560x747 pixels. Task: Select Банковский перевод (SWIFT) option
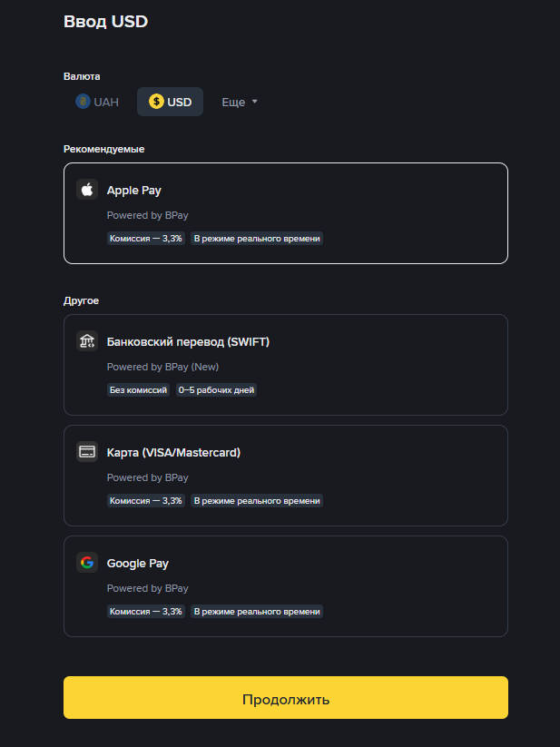(x=286, y=365)
